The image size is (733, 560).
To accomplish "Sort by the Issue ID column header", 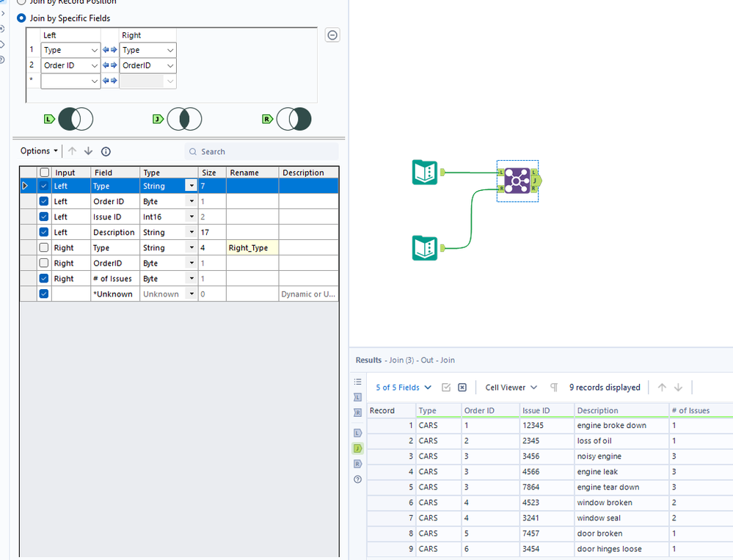I will [547, 410].
